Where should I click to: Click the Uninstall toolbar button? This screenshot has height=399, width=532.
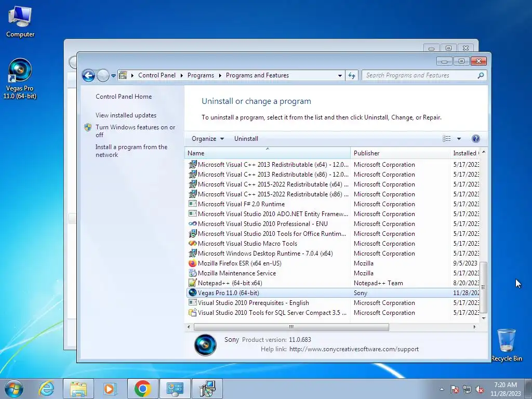click(246, 138)
